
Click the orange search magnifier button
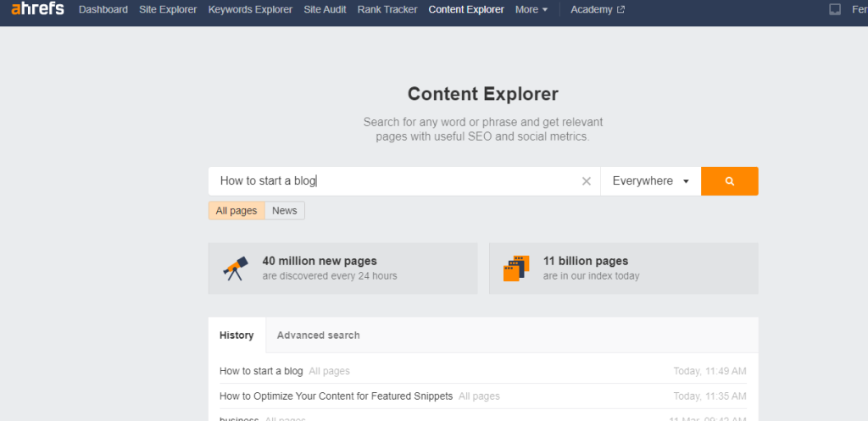(x=730, y=181)
